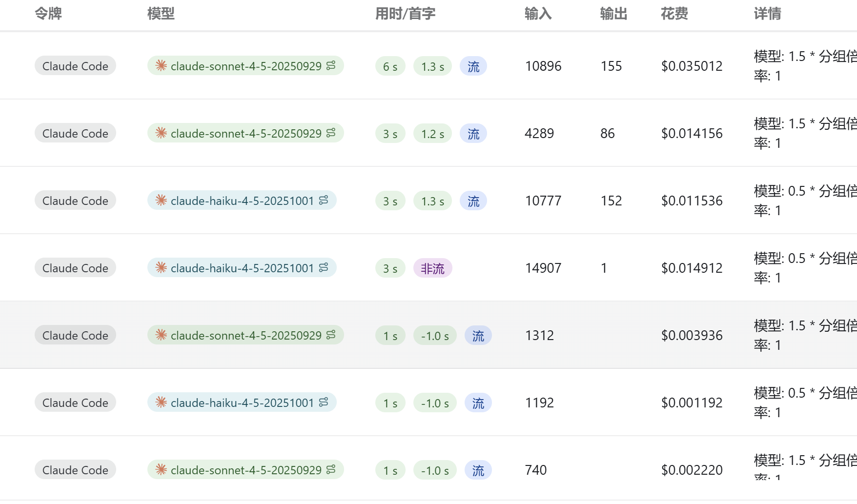The image size is (857, 504).
Task: Click claude-haiku-4-5-20251001 tag in $0.011536 row
Action: click(242, 201)
